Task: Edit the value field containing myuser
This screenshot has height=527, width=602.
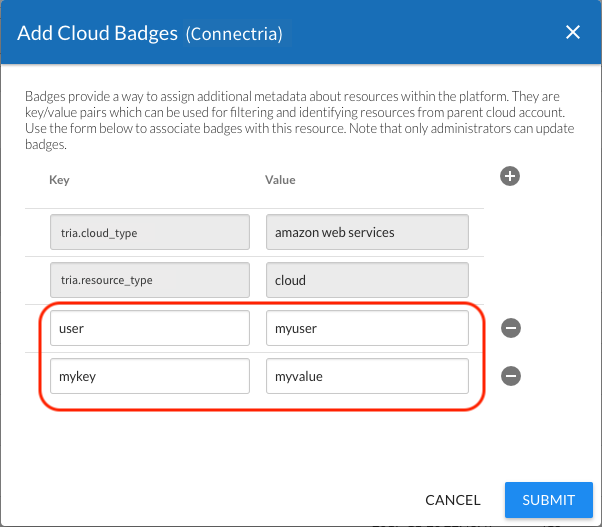Action: point(367,328)
